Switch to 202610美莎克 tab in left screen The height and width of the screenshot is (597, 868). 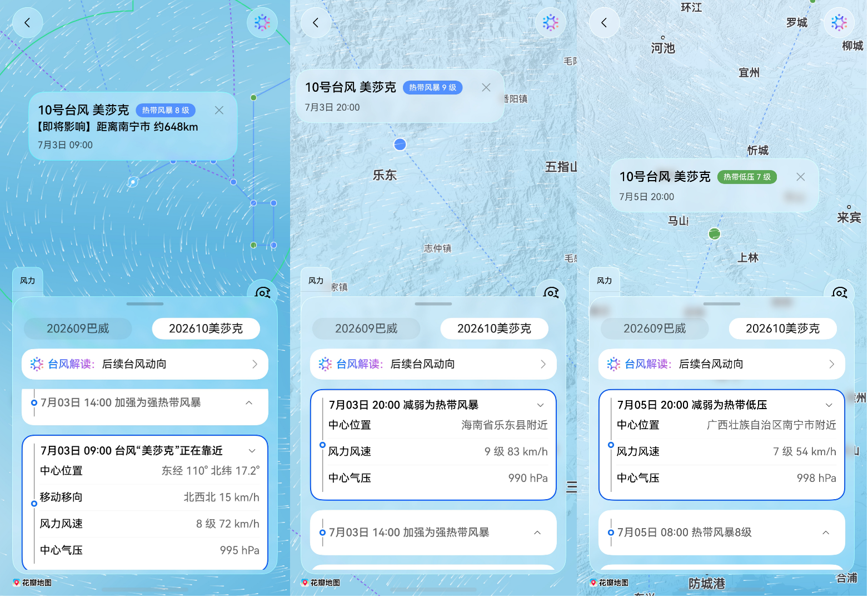pos(206,329)
